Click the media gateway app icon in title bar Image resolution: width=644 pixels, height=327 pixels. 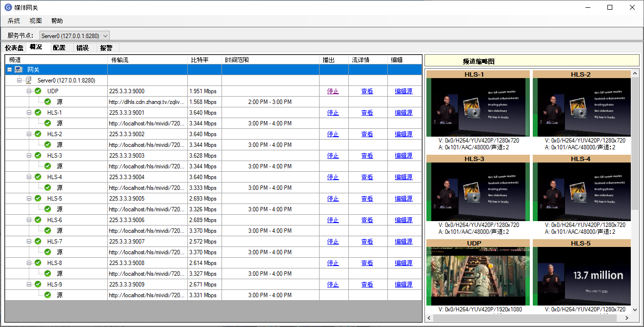coord(8,7)
